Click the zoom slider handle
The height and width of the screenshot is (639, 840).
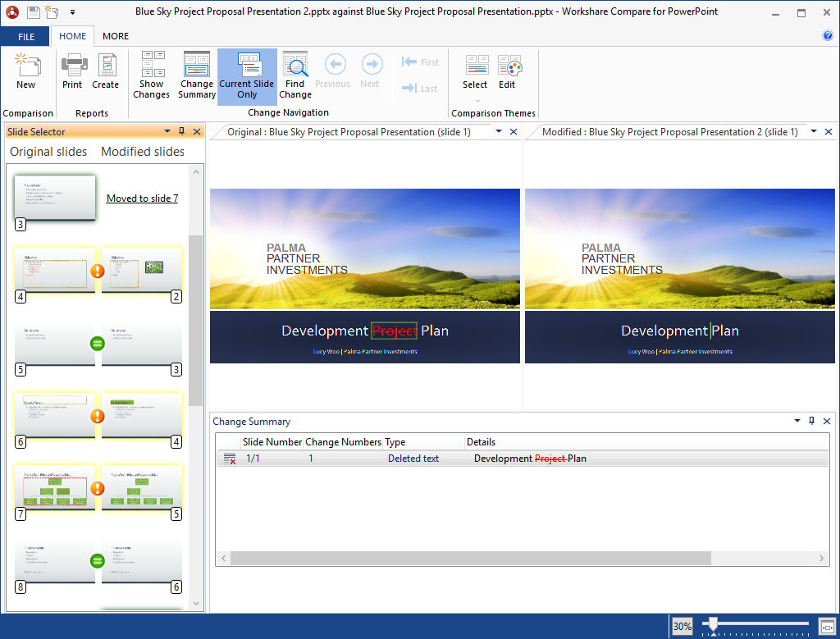tap(713, 624)
